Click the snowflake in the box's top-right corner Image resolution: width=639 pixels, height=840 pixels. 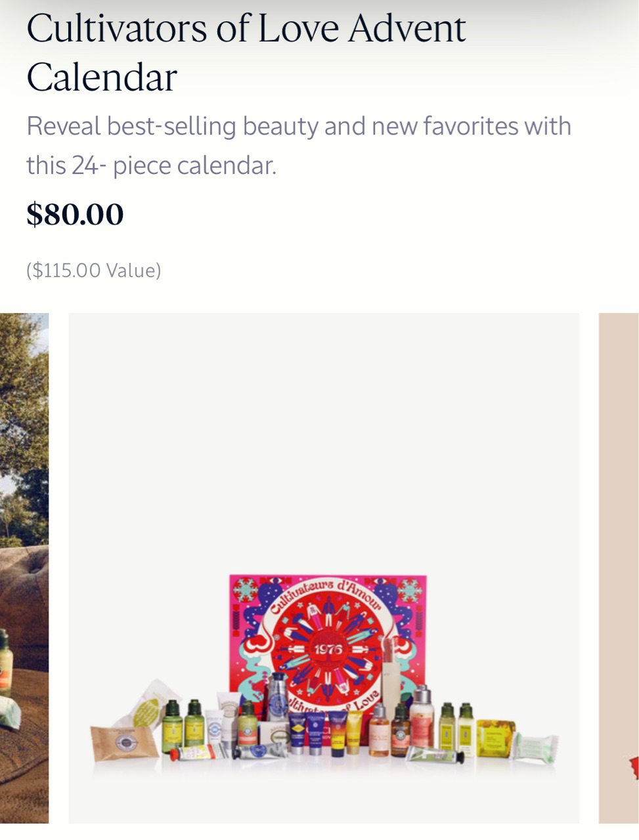(409, 589)
